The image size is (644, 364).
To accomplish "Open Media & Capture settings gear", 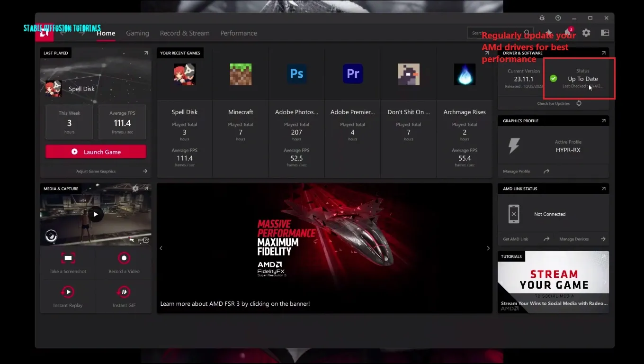I will (135, 189).
